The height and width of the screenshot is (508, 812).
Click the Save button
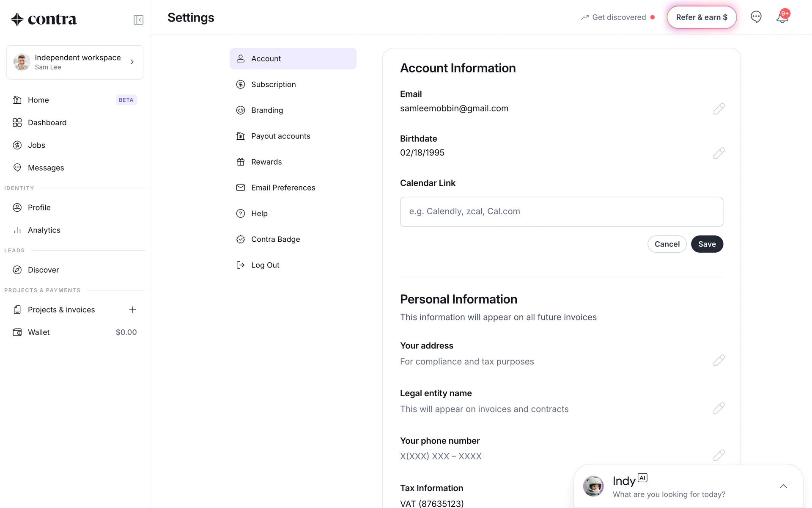click(x=707, y=244)
